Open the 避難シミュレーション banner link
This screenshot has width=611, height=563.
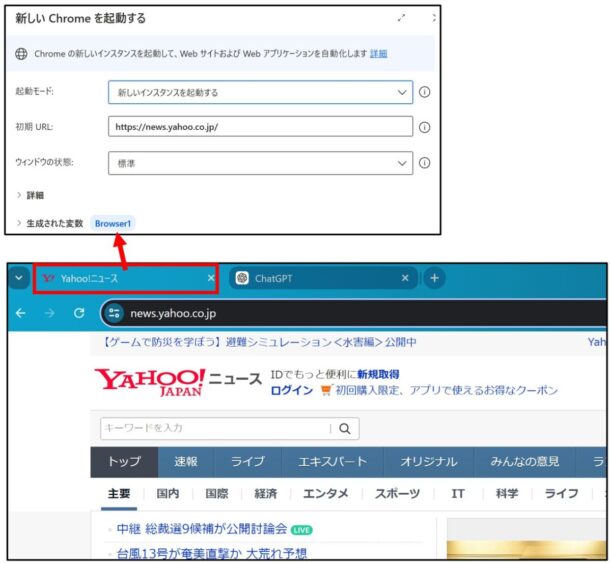[260, 342]
